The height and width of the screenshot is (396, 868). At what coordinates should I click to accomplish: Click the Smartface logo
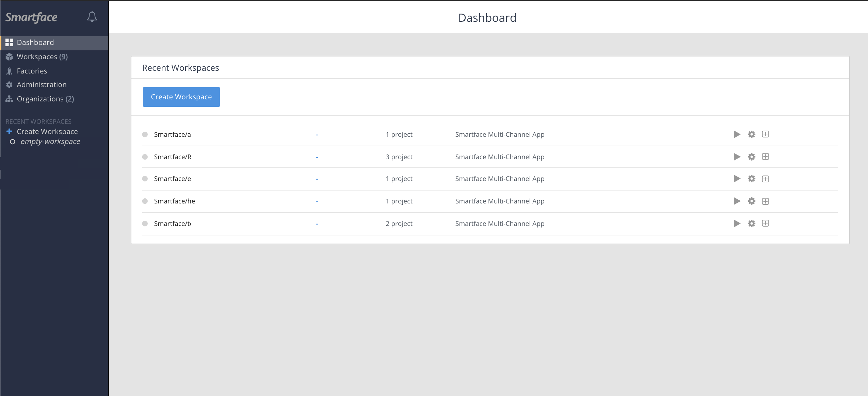(31, 17)
